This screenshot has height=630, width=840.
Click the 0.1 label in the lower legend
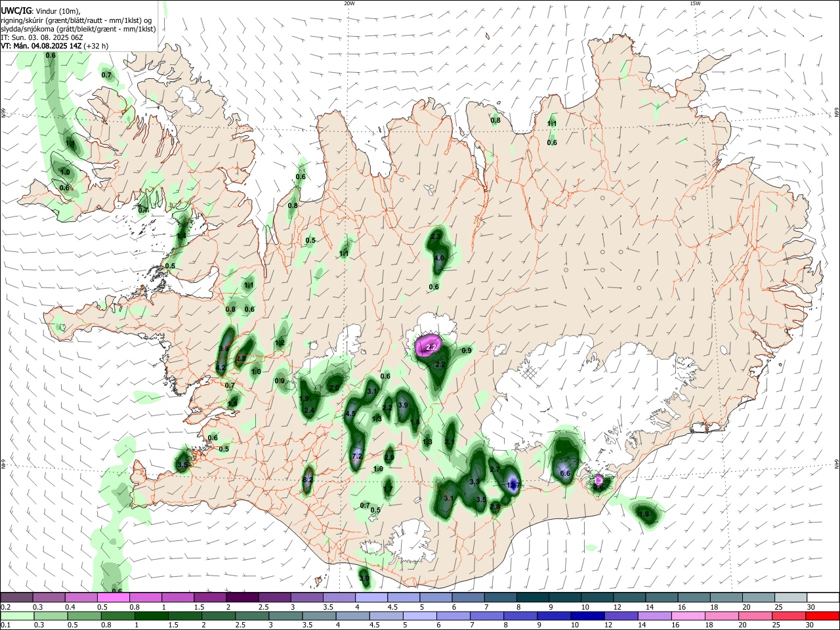[x=6, y=626]
